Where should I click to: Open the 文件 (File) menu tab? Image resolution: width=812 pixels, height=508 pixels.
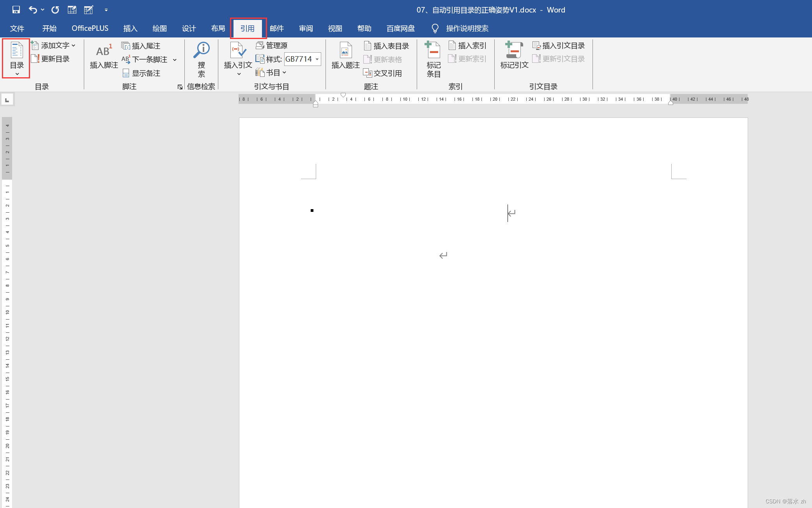(x=17, y=28)
